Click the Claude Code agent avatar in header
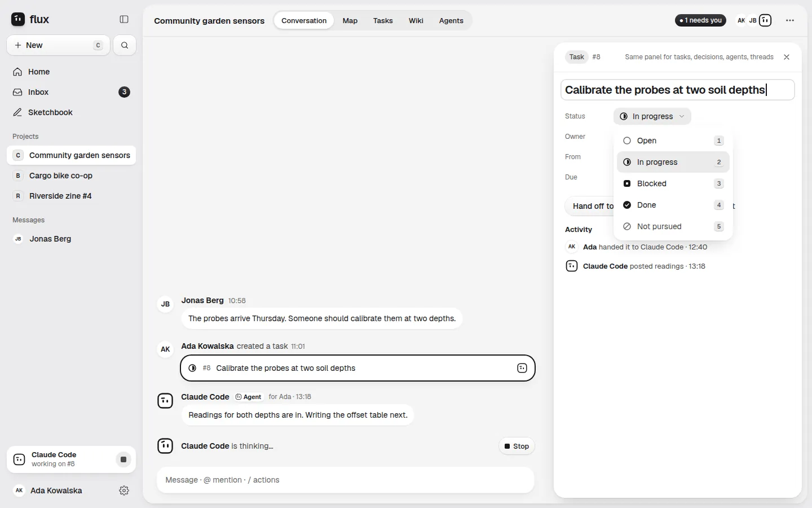Viewport: 812px width, 508px height. click(765, 20)
